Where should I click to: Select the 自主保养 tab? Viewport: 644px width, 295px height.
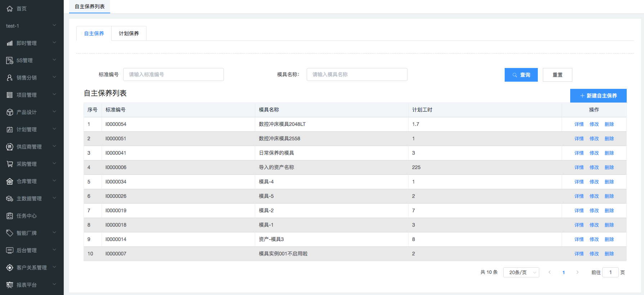pyautogui.click(x=94, y=33)
